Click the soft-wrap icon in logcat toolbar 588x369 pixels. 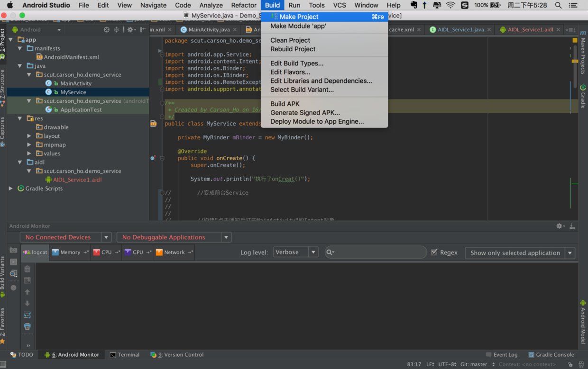(28, 315)
